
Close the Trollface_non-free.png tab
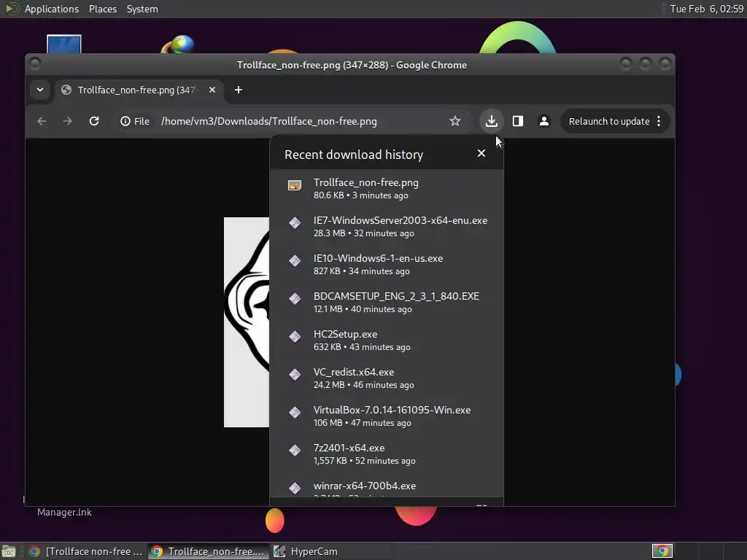tap(212, 90)
